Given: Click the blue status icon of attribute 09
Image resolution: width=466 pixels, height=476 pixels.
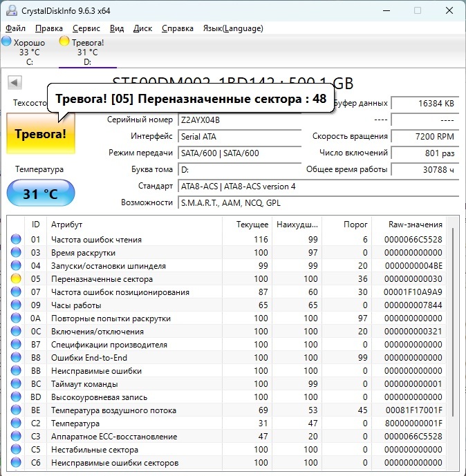Looking at the screenshot, I should [16, 305].
